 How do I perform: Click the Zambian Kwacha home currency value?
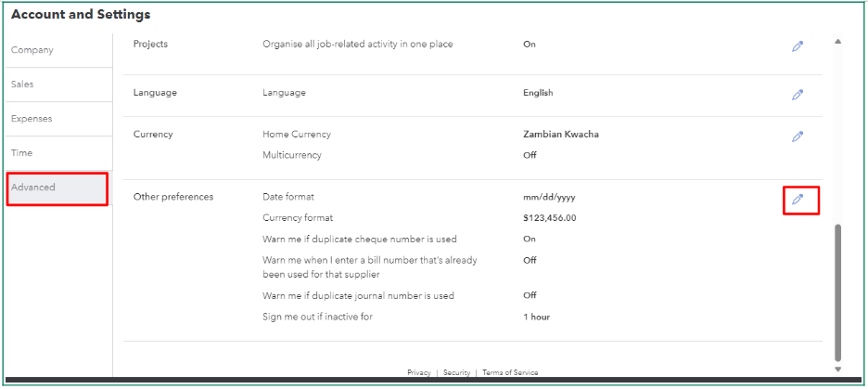[x=561, y=135]
